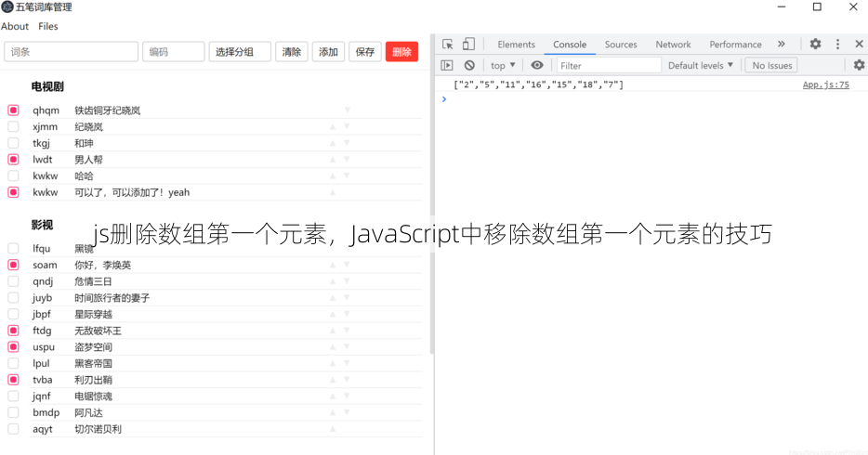Switch to the Network tab
868x455 pixels.
[673, 45]
